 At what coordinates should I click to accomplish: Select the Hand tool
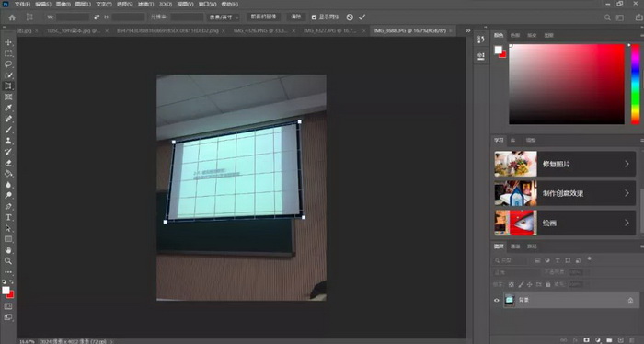(x=8, y=249)
